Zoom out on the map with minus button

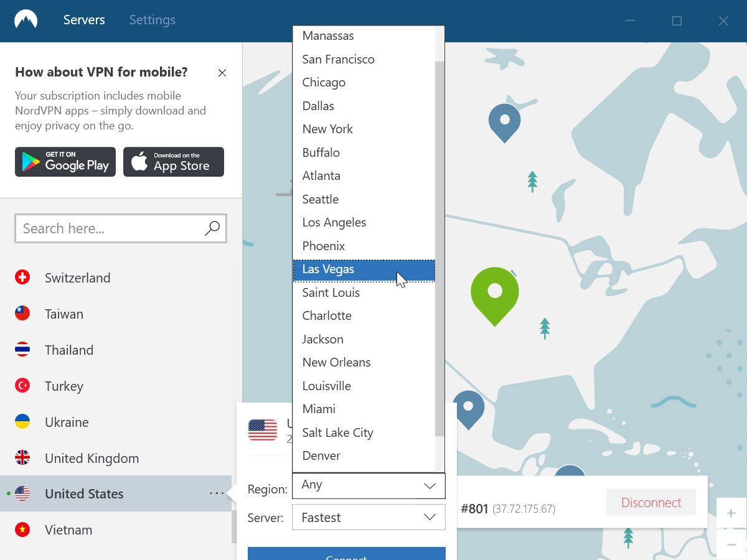731,543
